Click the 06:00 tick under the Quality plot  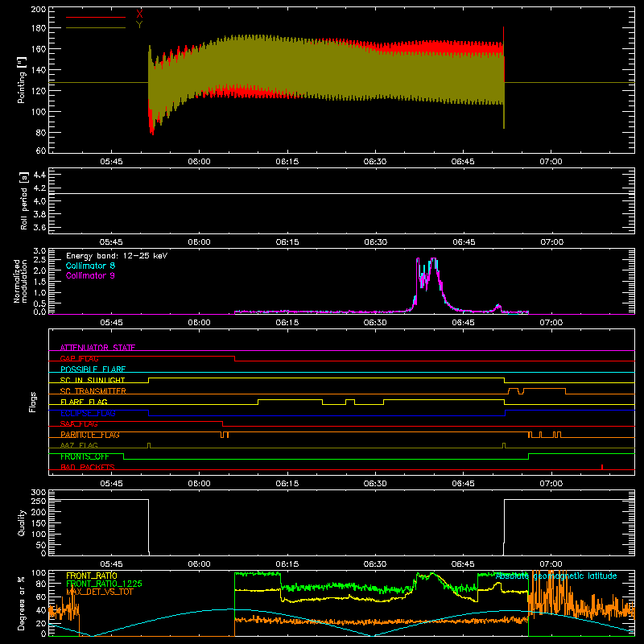pyautogui.click(x=199, y=564)
